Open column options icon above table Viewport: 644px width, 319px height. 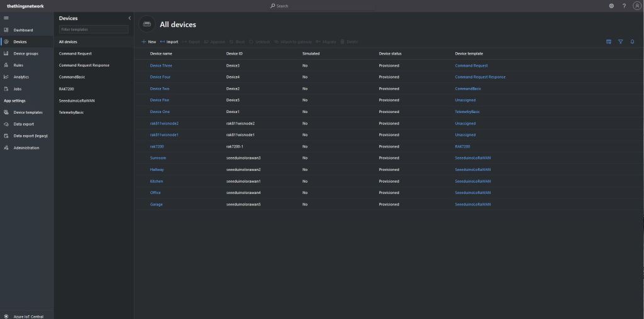pos(609,41)
